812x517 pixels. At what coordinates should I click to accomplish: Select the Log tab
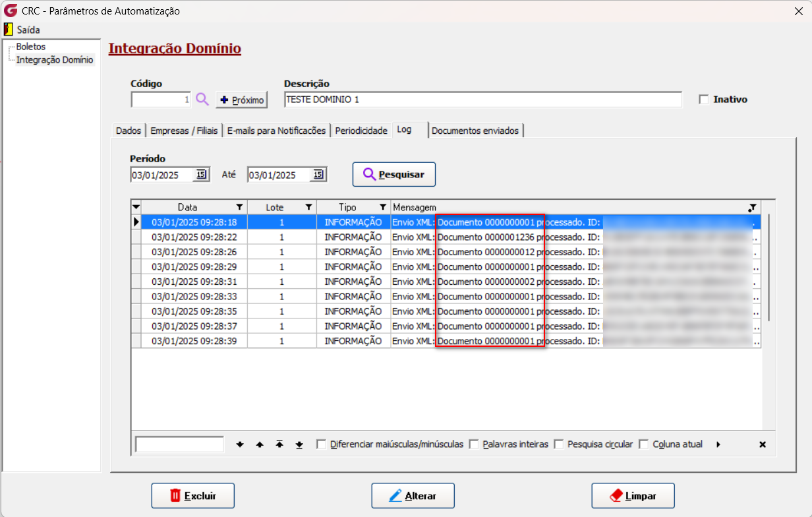(x=409, y=129)
